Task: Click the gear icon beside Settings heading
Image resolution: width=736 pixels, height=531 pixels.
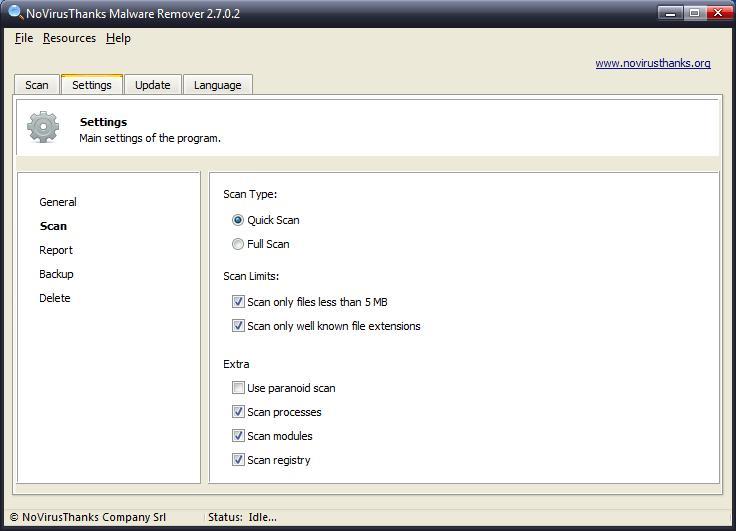Action: pyautogui.click(x=43, y=127)
